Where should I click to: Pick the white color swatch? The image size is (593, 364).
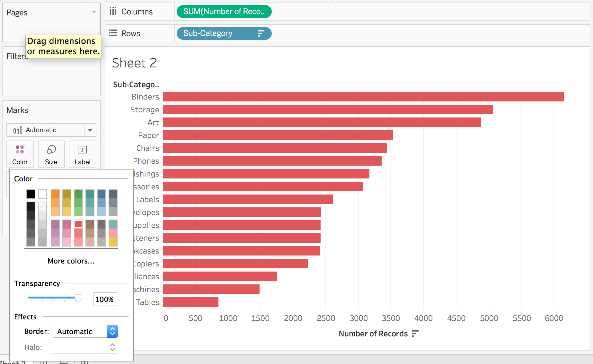click(42, 194)
